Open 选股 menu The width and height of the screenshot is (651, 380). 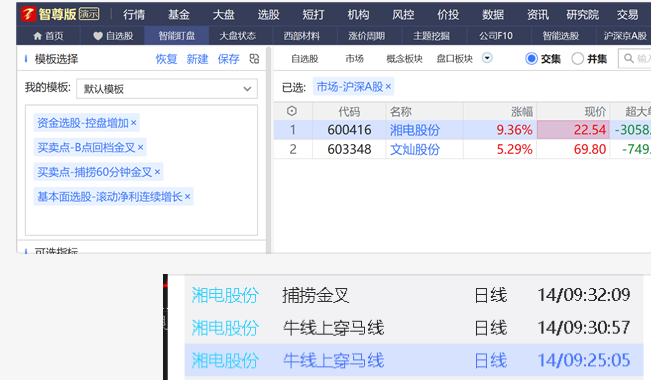pyautogui.click(x=268, y=15)
